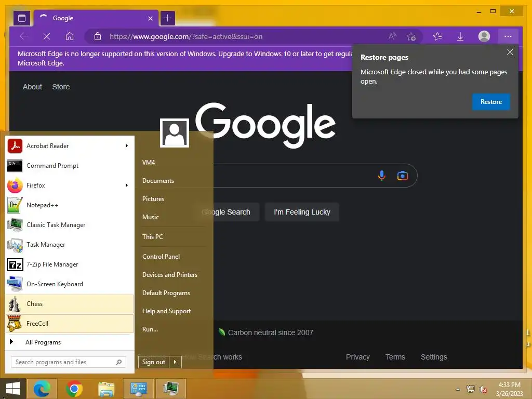The width and height of the screenshot is (532, 399).
Task: Open the Task Manager taskbar icon
Action: [x=170, y=389]
